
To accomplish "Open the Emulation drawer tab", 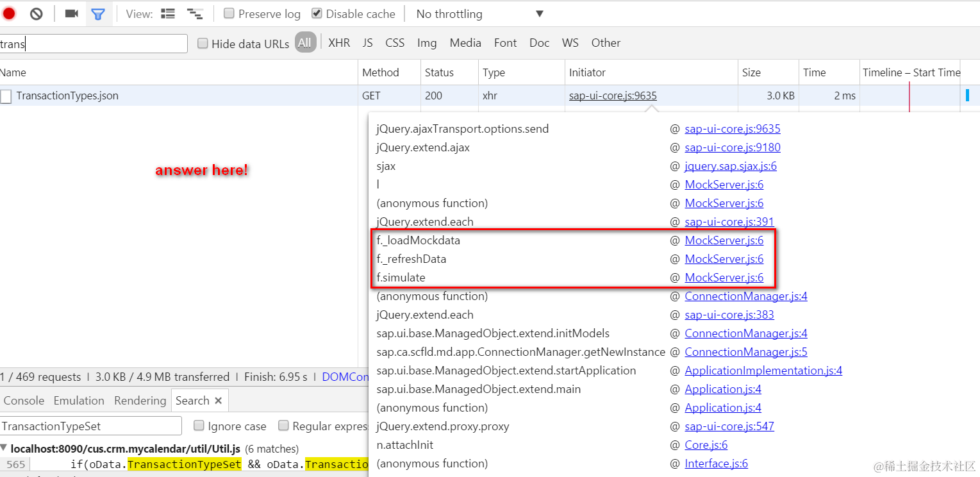I will coord(79,401).
